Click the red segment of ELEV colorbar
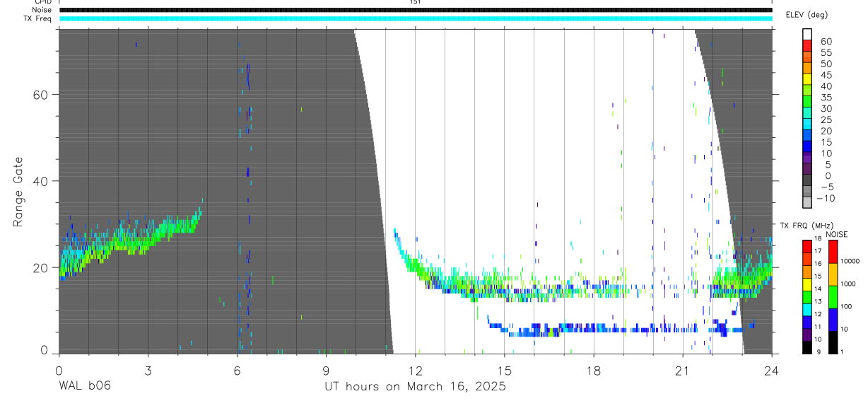Screen dimensions: 868x401 pyautogui.click(x=807, y=45)
